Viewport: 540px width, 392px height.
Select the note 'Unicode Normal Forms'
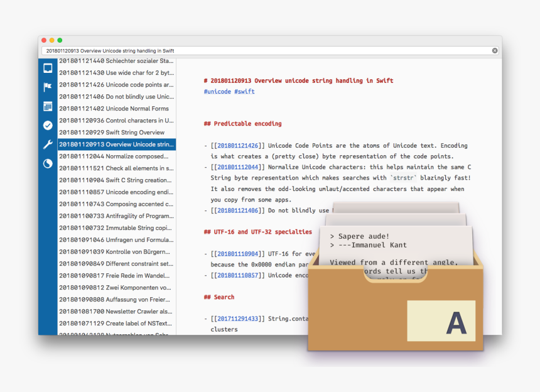(116, 109)
